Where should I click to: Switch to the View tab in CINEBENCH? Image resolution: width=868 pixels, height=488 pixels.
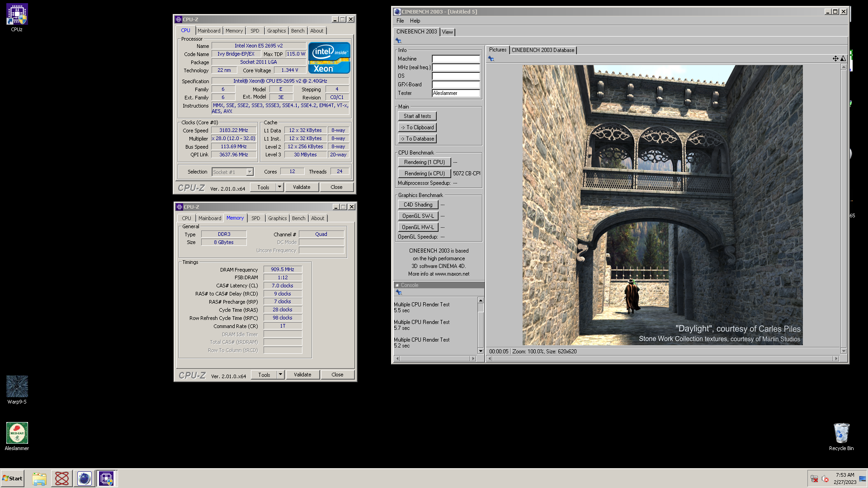448,32
